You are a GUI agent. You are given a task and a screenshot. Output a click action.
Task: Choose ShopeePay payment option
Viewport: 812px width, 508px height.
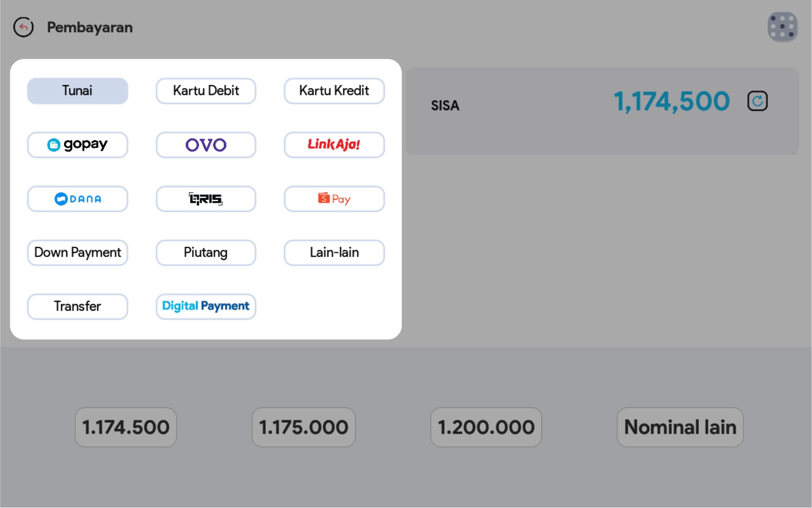(334, 199)
